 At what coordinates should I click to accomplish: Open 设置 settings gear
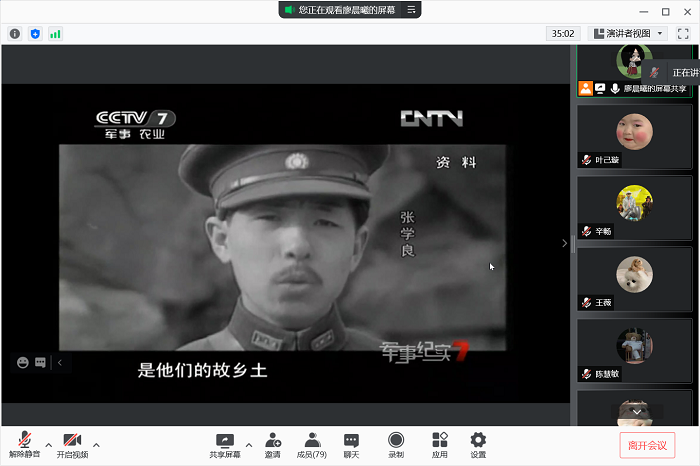(x=478, y=445)
